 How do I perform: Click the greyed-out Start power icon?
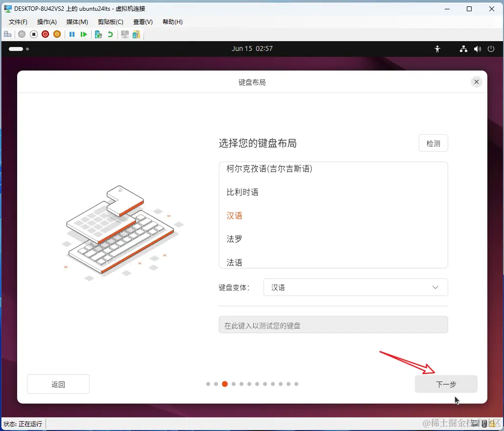point(22,34)
